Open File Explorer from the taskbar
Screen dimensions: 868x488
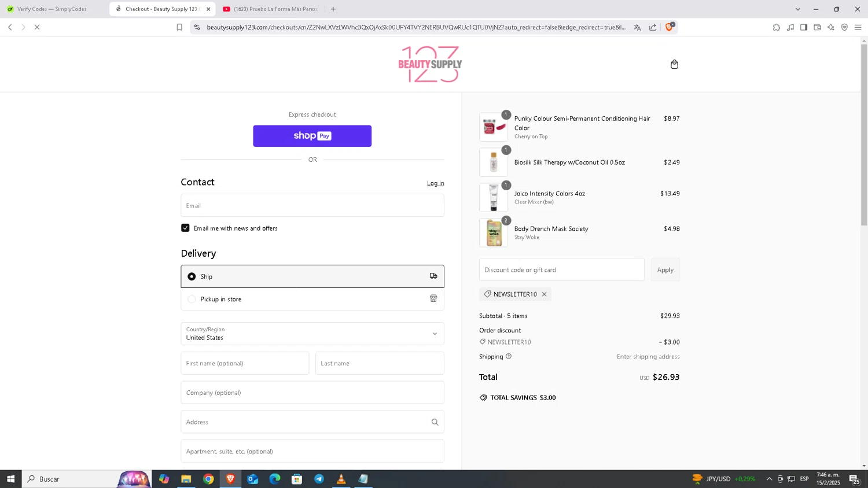(x=186, y=479)
